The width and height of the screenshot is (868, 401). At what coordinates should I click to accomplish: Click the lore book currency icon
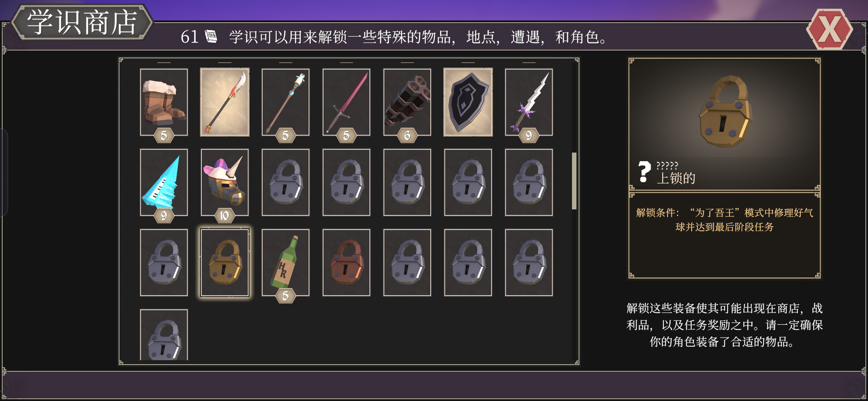tap(211, 36)
